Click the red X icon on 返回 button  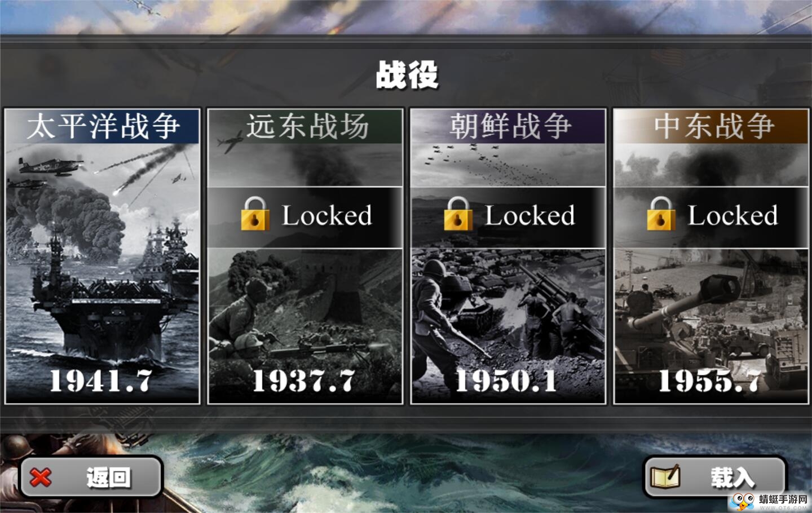point(40,477)
